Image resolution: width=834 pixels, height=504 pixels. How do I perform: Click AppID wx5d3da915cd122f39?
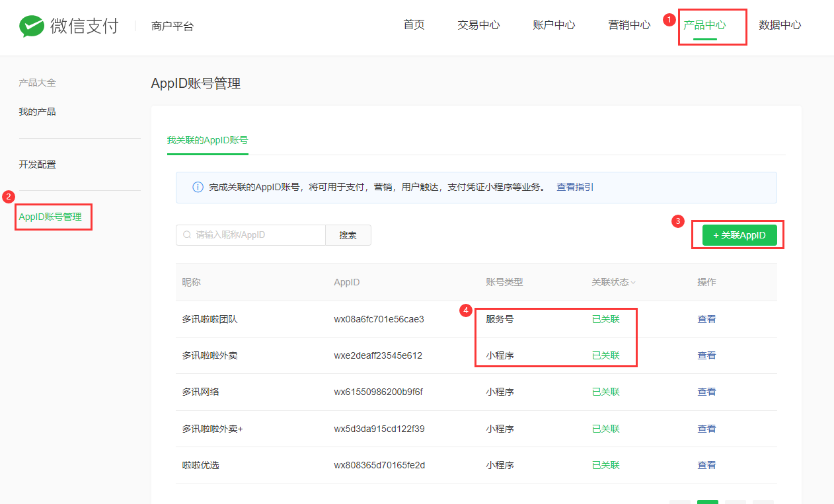point(379,429)
